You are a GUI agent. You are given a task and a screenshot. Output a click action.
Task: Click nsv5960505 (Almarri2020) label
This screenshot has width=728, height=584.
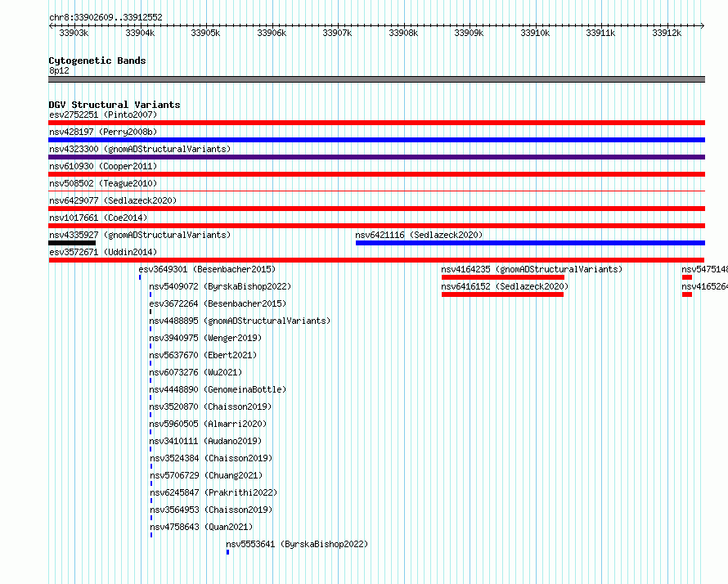click(x=208, y=424)
